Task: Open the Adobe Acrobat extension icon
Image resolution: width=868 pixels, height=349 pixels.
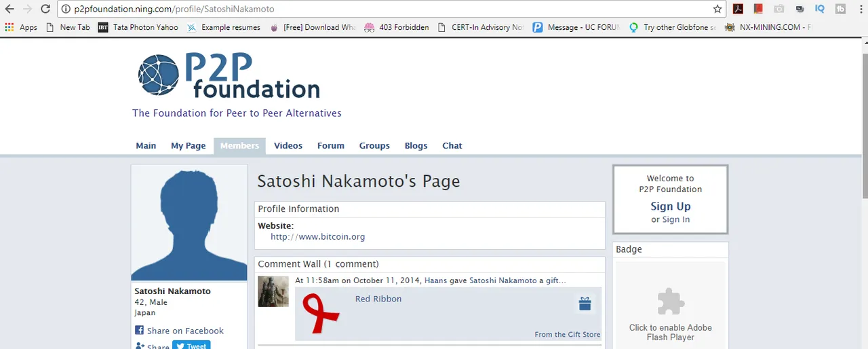Action: pyautogui.click(x=738, y=9)
